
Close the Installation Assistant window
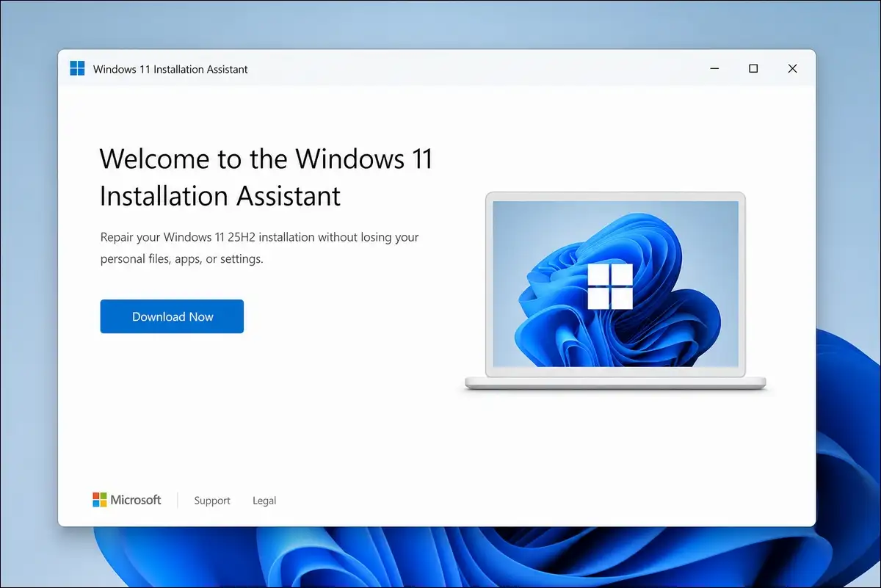click(x=792, y=68)
